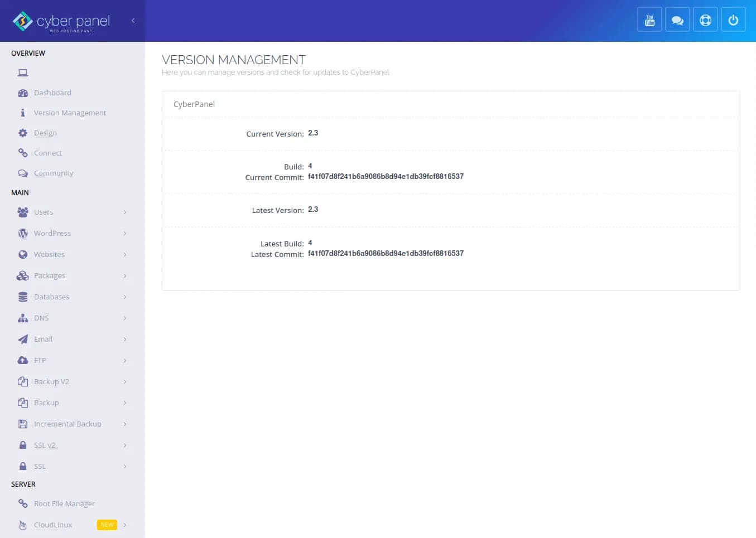This screenshot has width=756, height=538.
Task: Click the Backup V2 copy icon
Action: tap(23, 381)
